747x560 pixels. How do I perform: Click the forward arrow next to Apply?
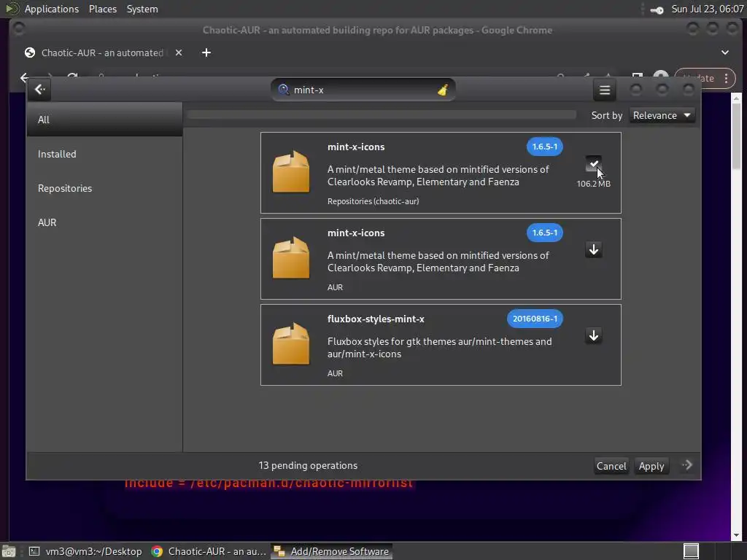(x=687, y=465)
